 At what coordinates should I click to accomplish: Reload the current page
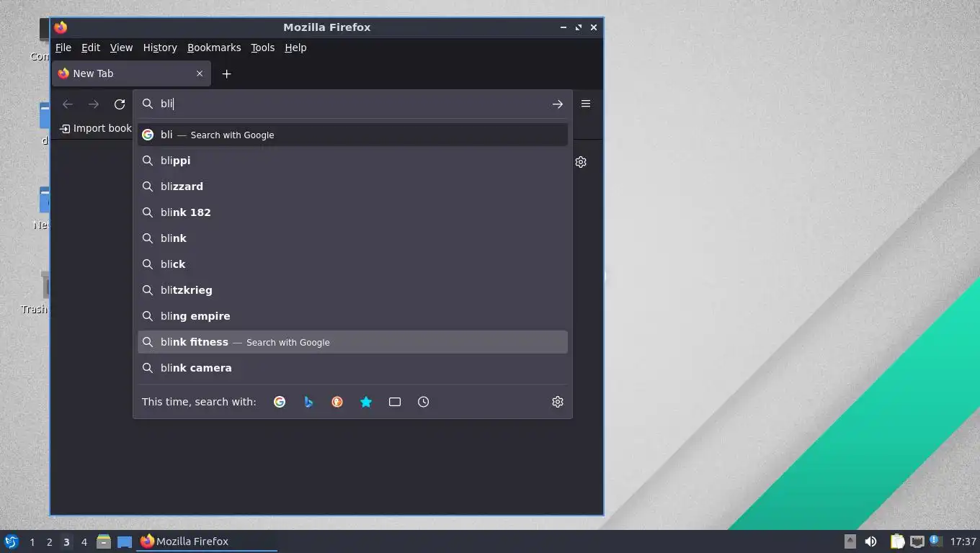click(120, 104)
